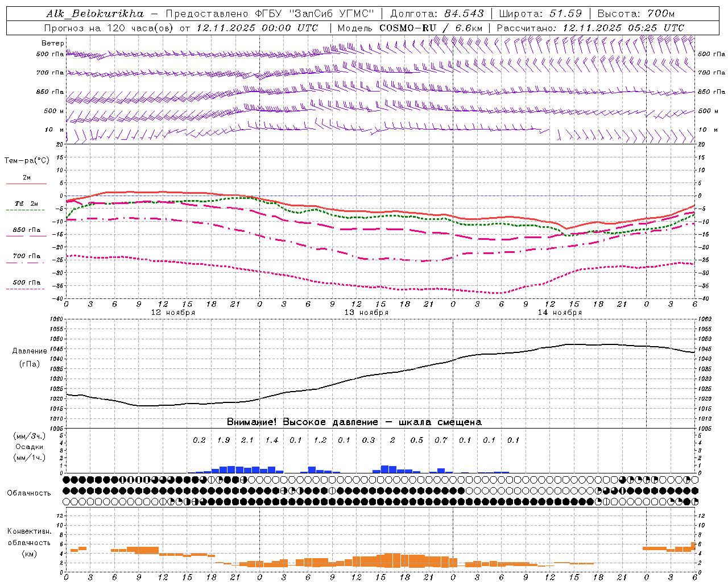Click the (мм/3ч.) precipitation unit label
728x582 pixels.
coord(29,436)
